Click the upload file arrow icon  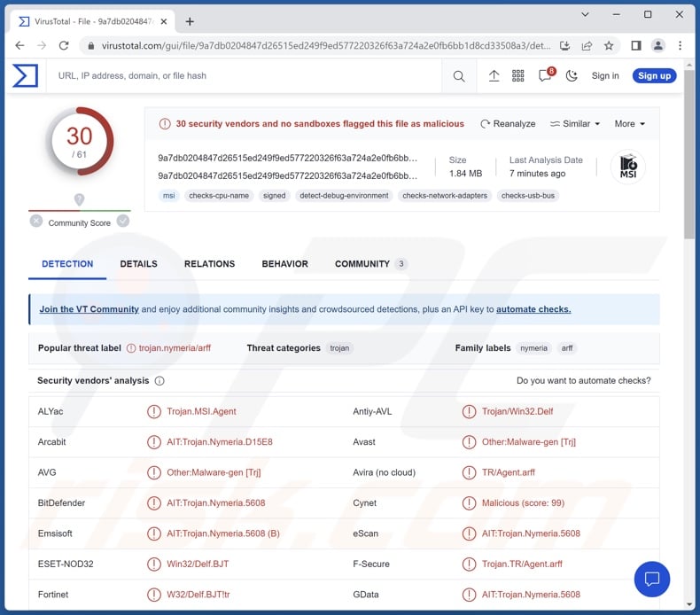[x=494, y=76]
